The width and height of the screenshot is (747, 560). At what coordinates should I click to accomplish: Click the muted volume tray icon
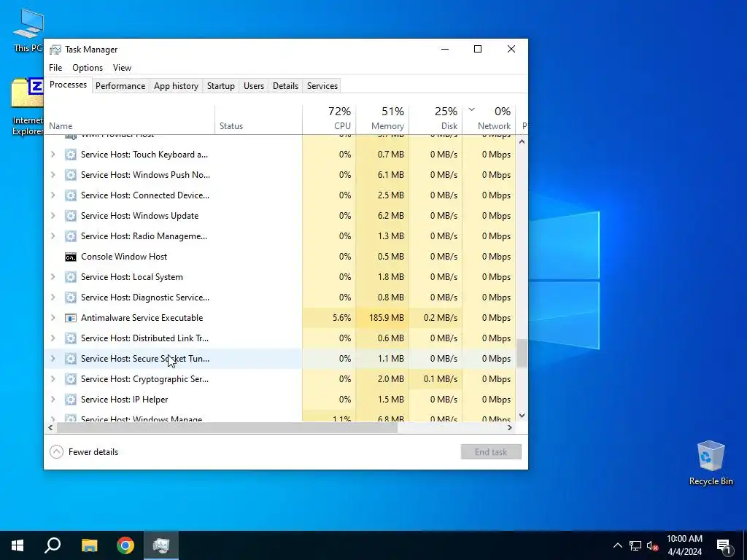click(x=653, y=545)
